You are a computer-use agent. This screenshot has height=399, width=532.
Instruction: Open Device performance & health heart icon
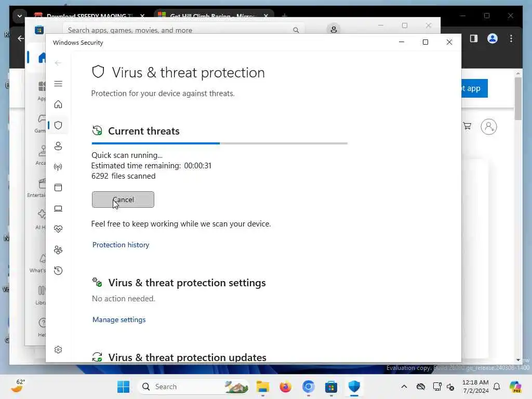(x=58, y=229)
